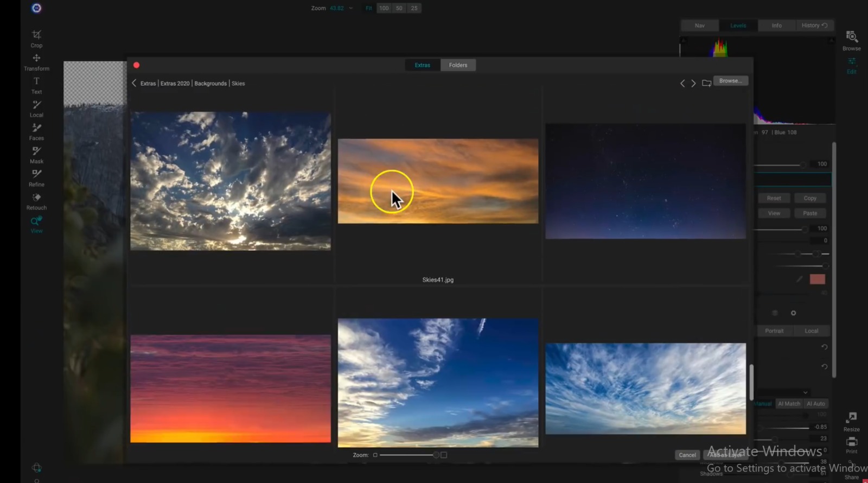The height and width of the screenshot is (483, 868).
Task: Select the Local adjustment brush tool
Action: (x=36, y=109)
